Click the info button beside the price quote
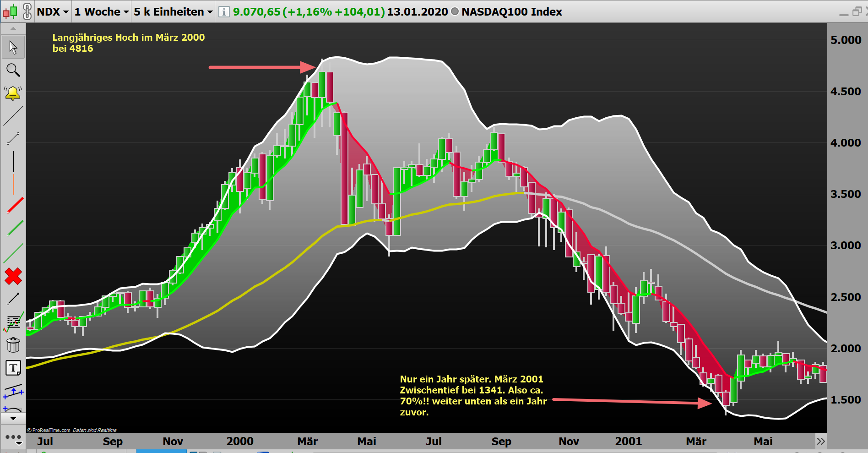The height and width of the screenshot is (453, 868). pos(224,11)
